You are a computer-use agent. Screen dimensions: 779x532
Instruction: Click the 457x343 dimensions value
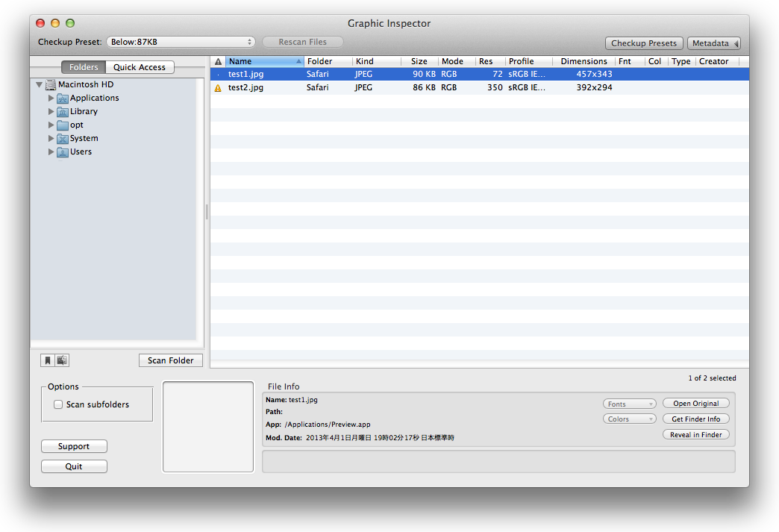[594, 74]
